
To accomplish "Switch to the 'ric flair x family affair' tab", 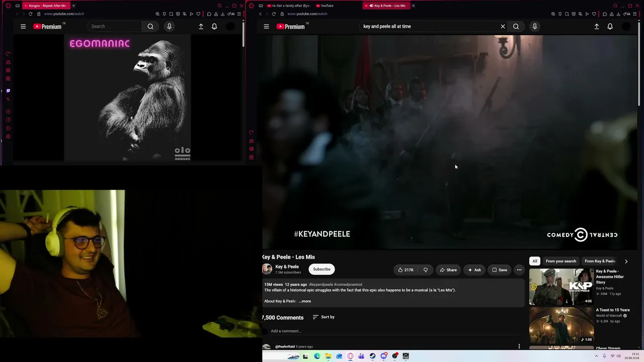I will click(x=289, y=6).
